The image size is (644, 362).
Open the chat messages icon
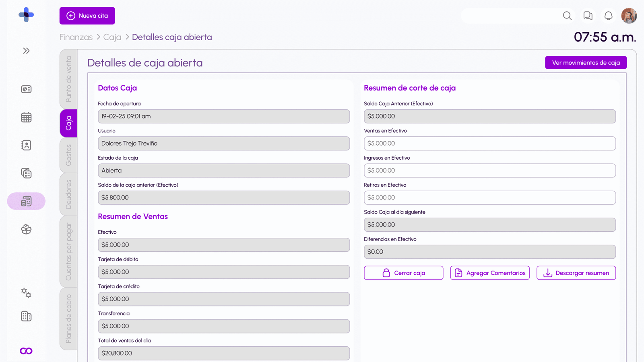pyautogui.click(x=588, y=16)
